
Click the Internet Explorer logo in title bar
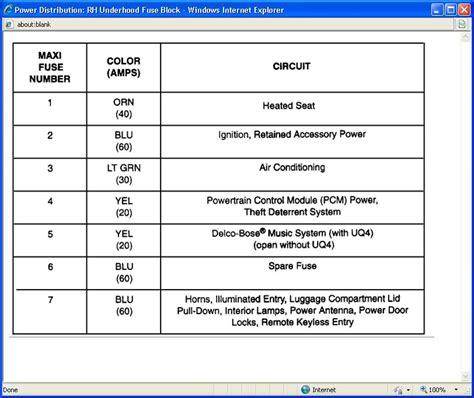tap(7, 10)
